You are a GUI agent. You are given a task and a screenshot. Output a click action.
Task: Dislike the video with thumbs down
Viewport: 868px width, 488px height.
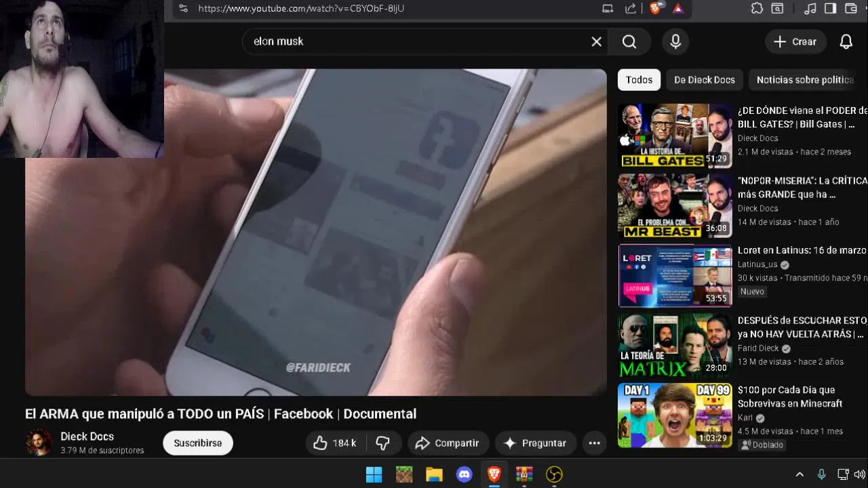click(384, 443)
